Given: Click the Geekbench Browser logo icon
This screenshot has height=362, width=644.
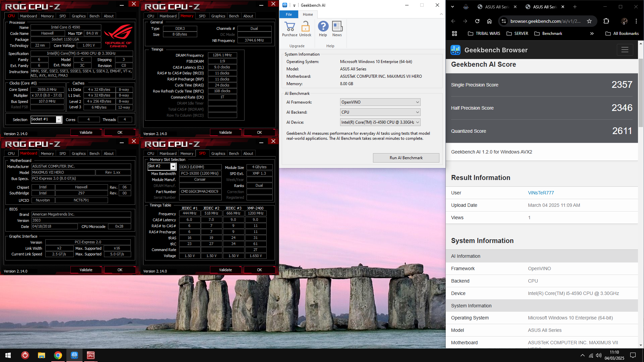Looking at the screenshot, I should 455,50.
